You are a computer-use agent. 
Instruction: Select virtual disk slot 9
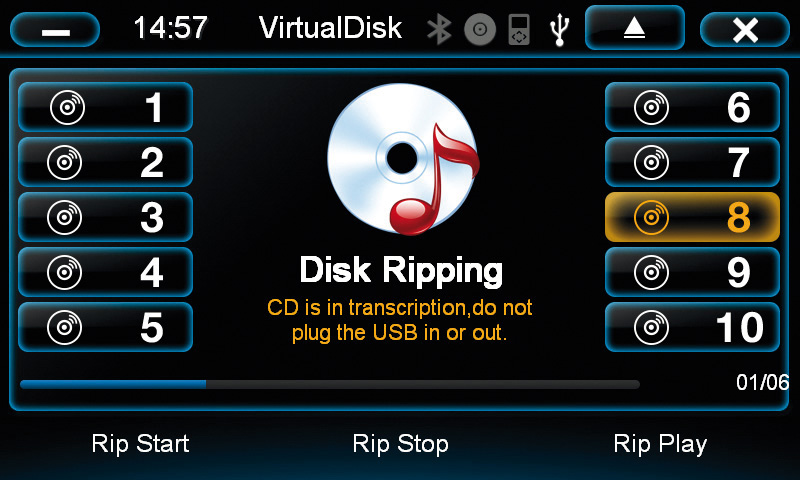pos(692,272)
